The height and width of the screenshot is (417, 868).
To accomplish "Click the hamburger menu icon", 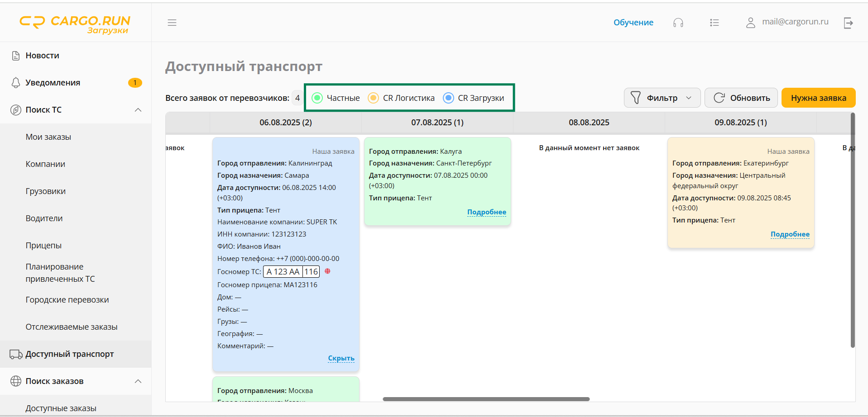I will tap(172, 23).
